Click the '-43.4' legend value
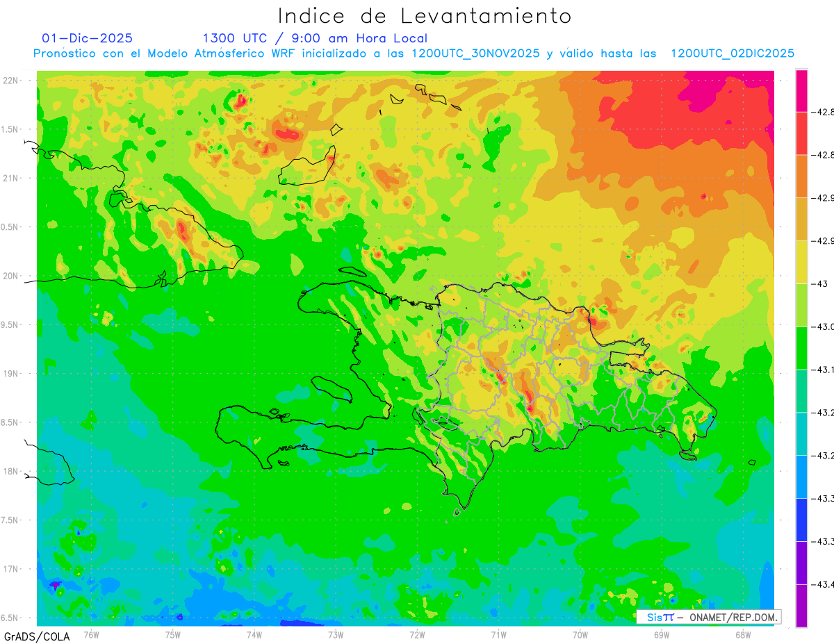The width and height of the screenshot is (834, 644). [824, 585]
